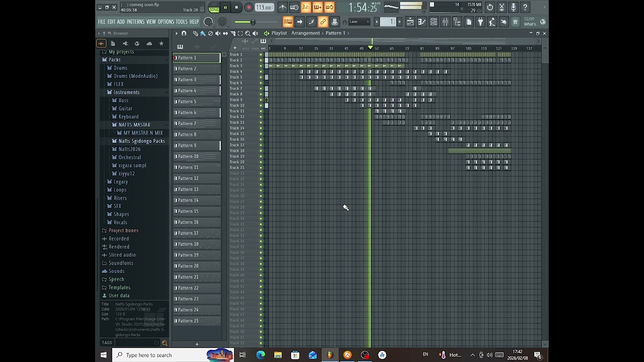The height and width of the screenshot is (362, 644).
Task: Select the Mute tool in playlist toolbar
Action: pyautogui.click(x=218, y=33)
